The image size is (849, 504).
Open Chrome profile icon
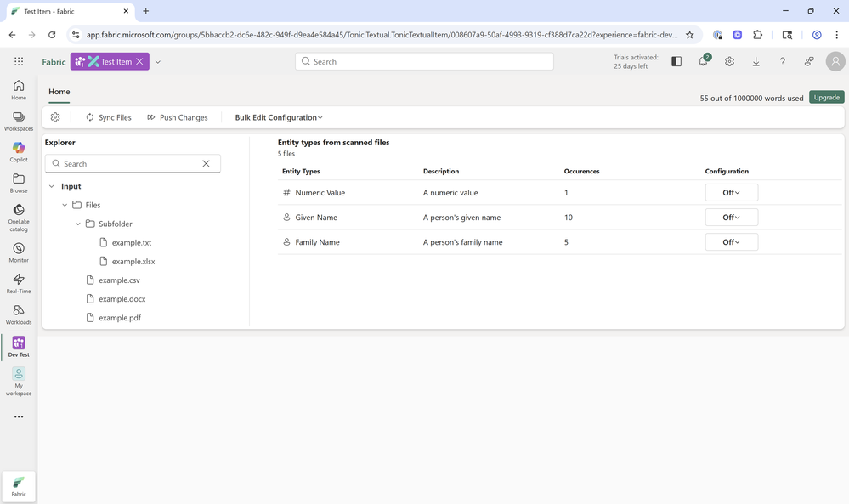[x=817, y=35]
